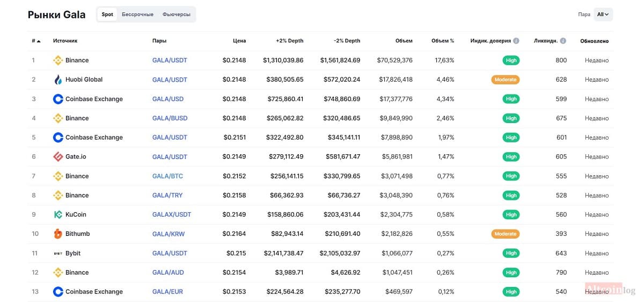The height and width of the screenshot is (302, 644).
Task: Click price $0.215 in Bybit row
Action: (x=236, y=253)
